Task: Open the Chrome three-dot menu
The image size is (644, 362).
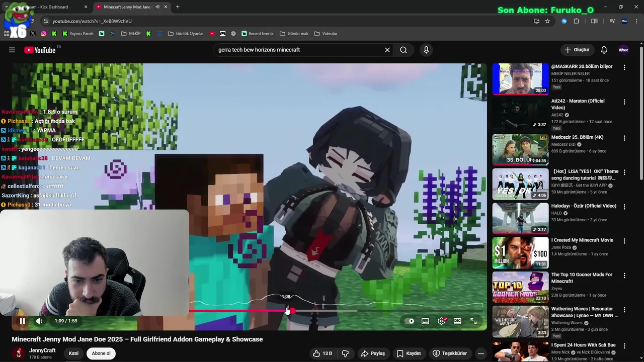Action: [637, 21]
